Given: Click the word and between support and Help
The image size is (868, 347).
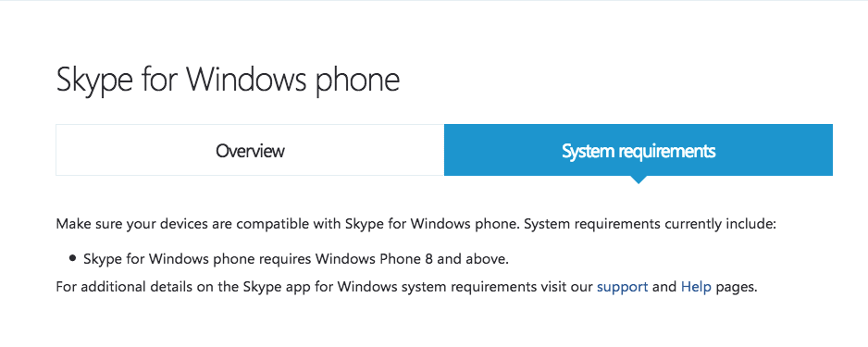Looking at the screenshot, I should (664, 287).
